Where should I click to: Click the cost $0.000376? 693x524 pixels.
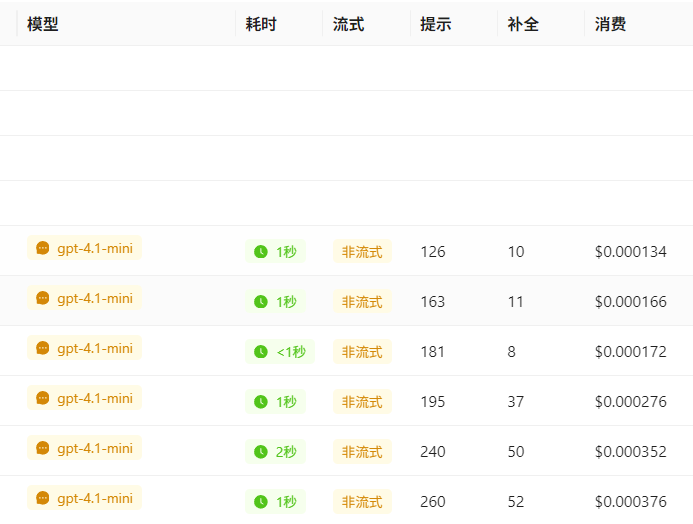[x=631, y=501]
